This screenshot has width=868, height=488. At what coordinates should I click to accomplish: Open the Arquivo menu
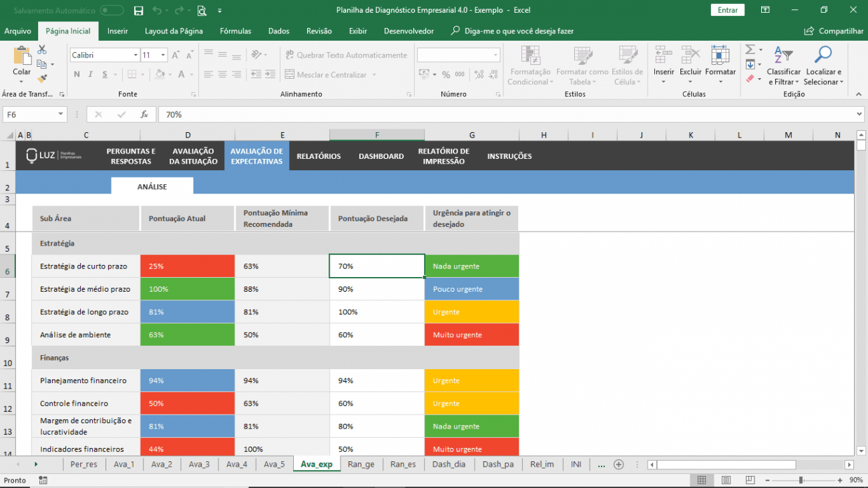tap(18, 31)
